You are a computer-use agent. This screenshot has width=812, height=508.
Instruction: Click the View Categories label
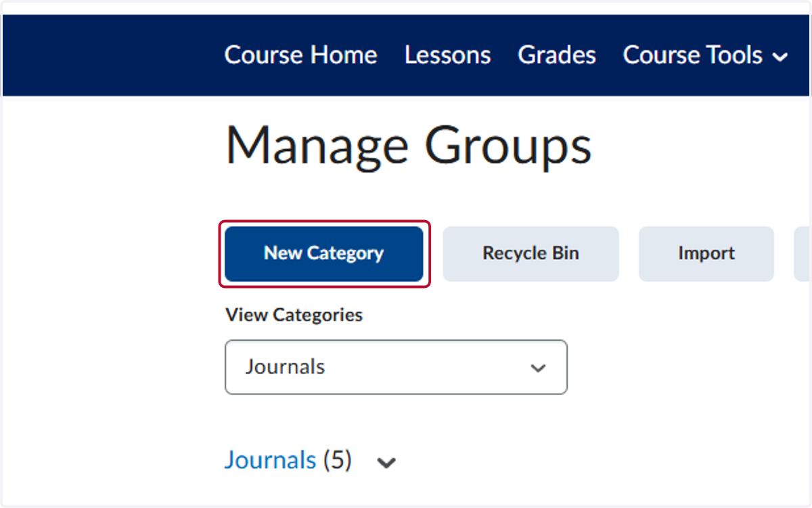(294, 315)
